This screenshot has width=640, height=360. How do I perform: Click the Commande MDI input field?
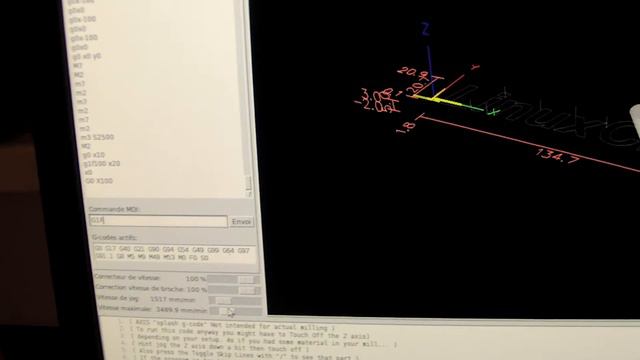pyautogui.click(x=158, y=221)
